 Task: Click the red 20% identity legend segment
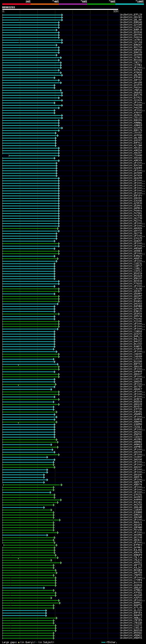point(16,4)
